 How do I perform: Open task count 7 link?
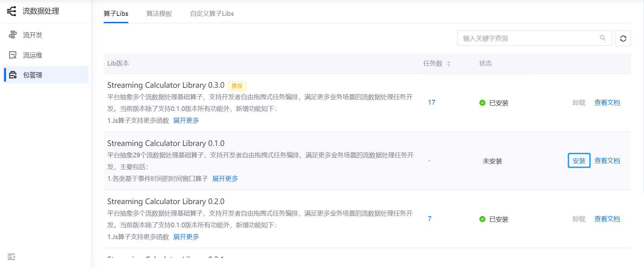(x=430, y=219)
